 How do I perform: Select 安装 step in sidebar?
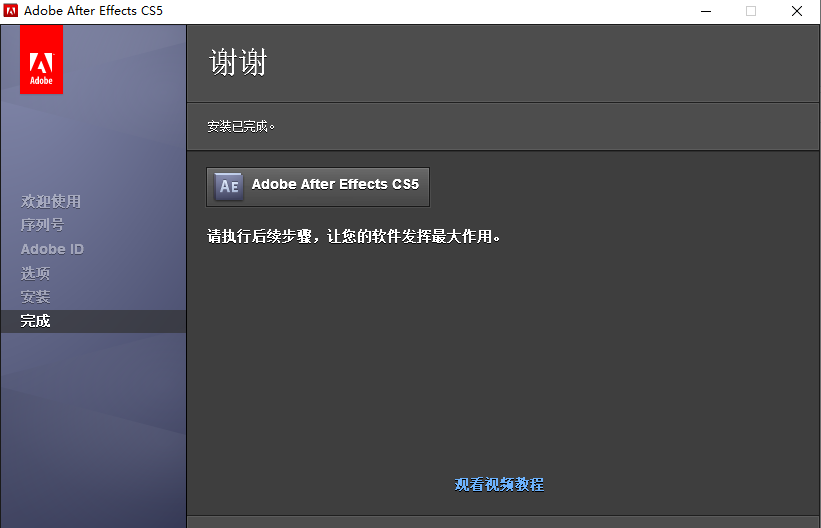point(36,297)
